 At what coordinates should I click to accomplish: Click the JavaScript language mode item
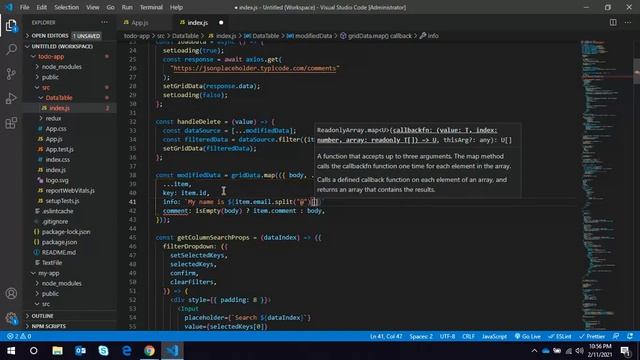(x=494, y=336)
